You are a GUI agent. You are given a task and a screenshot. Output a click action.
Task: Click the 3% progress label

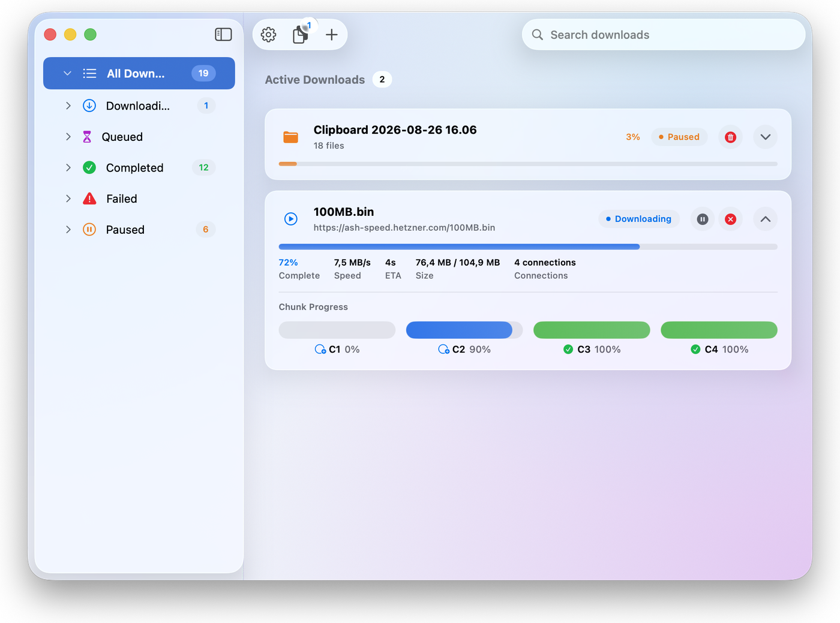point(633,137)
